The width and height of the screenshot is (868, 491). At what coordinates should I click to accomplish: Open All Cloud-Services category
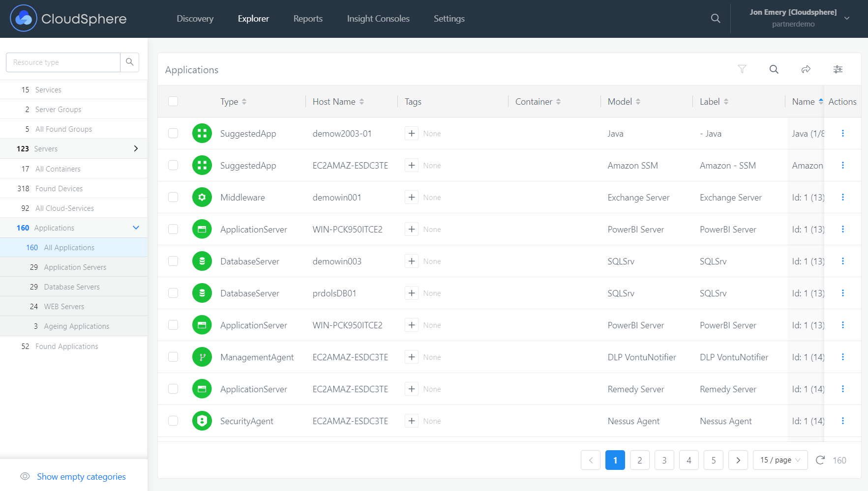point(74,208)
